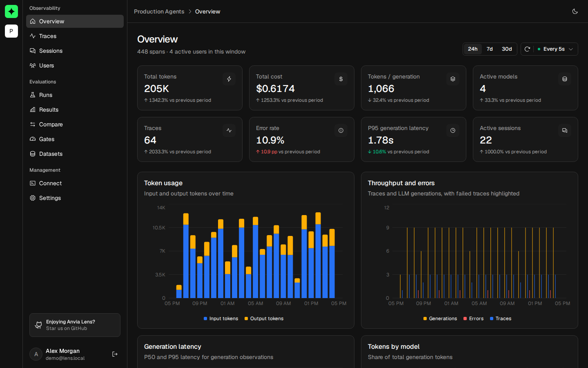Click the home icon beside Overview
588x368 pixels.
tap(33, 21)
